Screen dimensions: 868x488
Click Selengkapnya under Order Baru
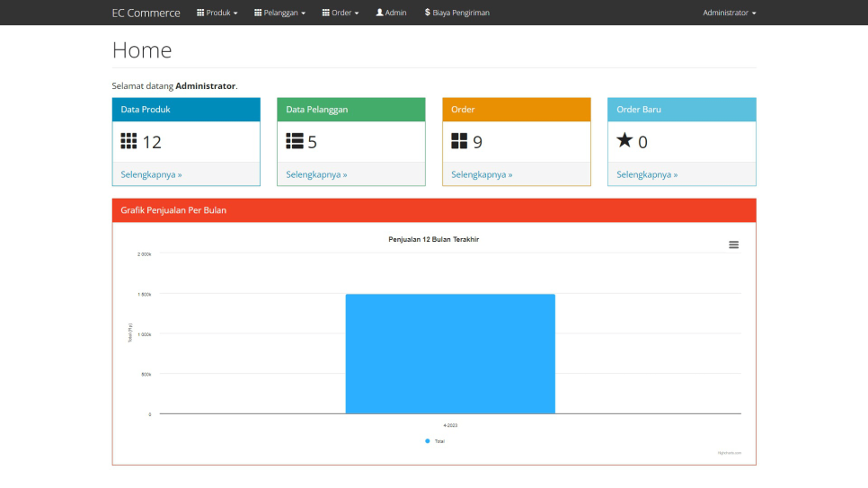[x=647, y=174]
